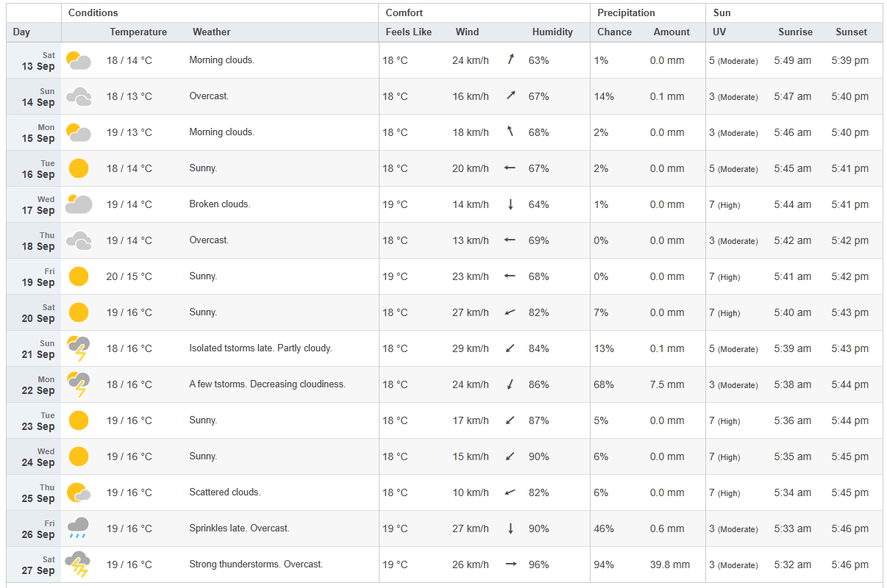This screenshot has width=887, height=588.
Task: Click the sprinkles rain icon for Fri 26 Sep
Action: 78,528
